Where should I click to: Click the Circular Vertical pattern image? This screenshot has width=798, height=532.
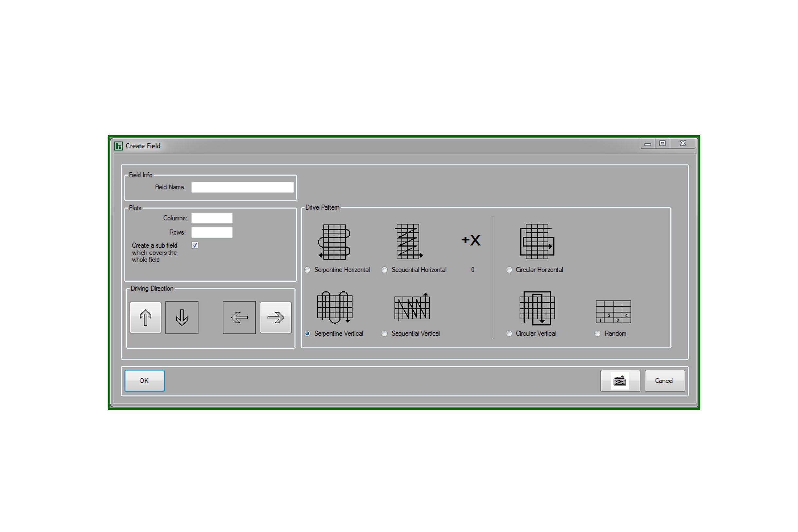(x=537, y=308)
